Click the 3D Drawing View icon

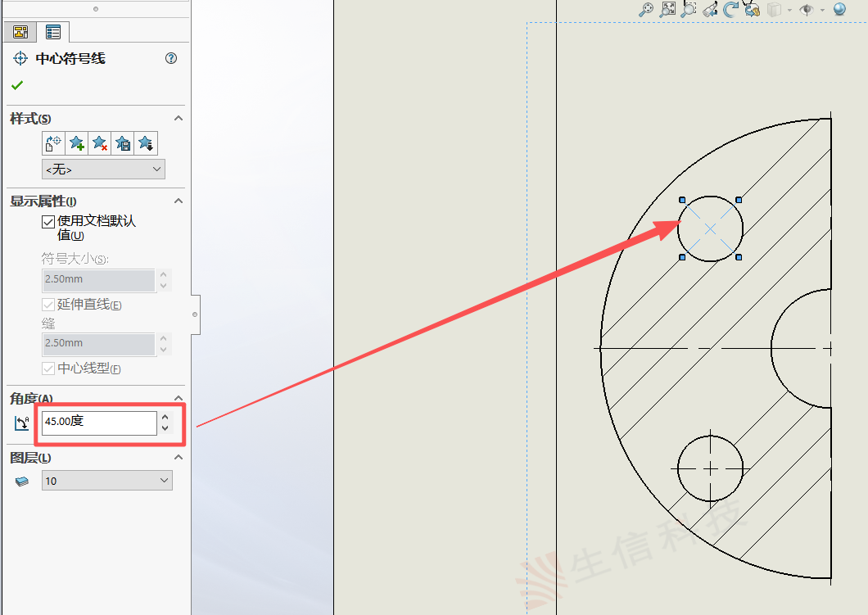point(752,9)
